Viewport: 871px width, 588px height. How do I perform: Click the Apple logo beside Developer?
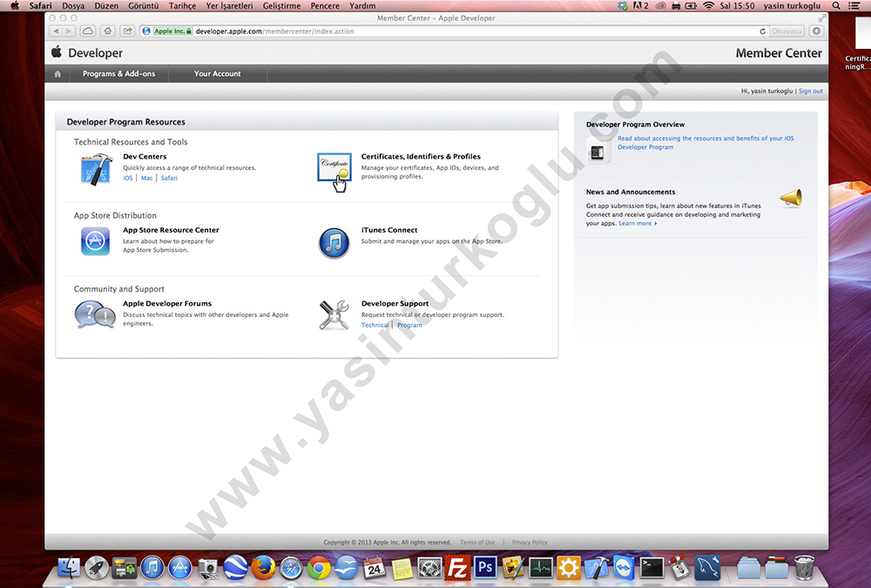56,52
